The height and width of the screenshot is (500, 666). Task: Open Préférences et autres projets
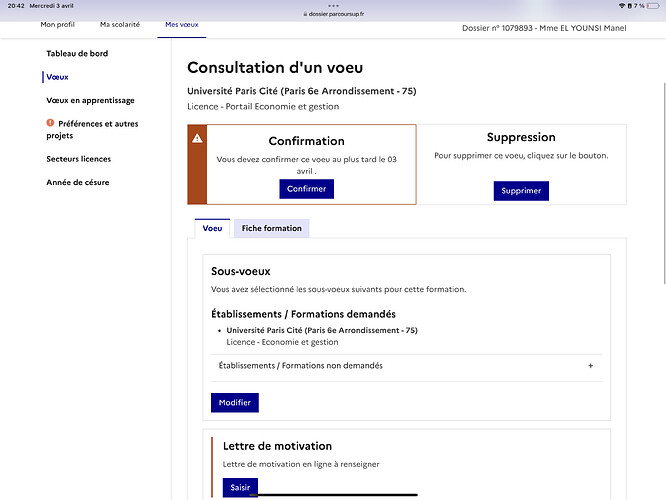92,130
